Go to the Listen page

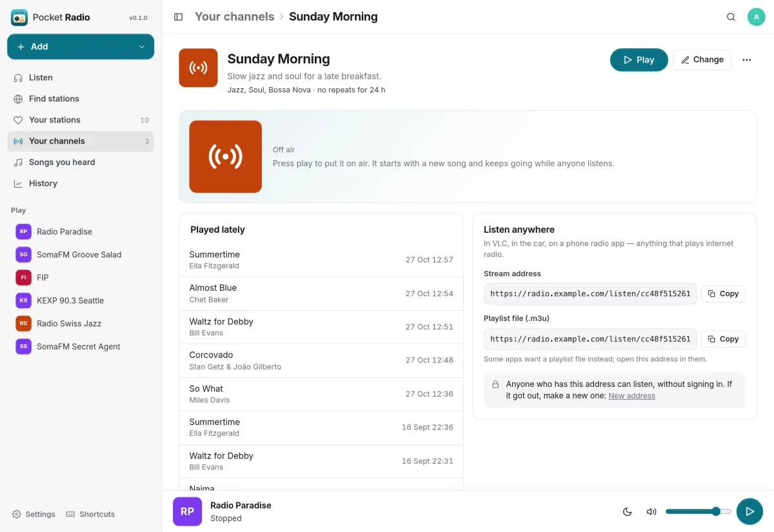coord(81,77)
